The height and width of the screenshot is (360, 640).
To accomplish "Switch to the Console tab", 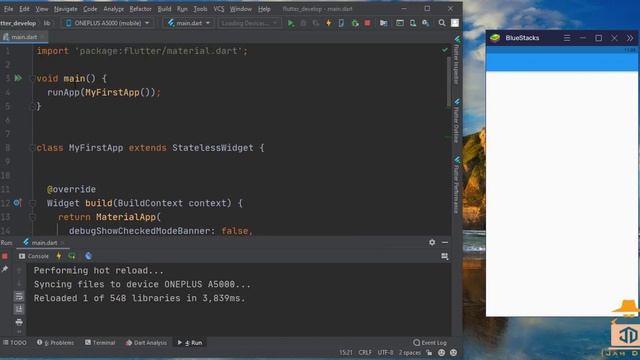I will click(33, 256).
